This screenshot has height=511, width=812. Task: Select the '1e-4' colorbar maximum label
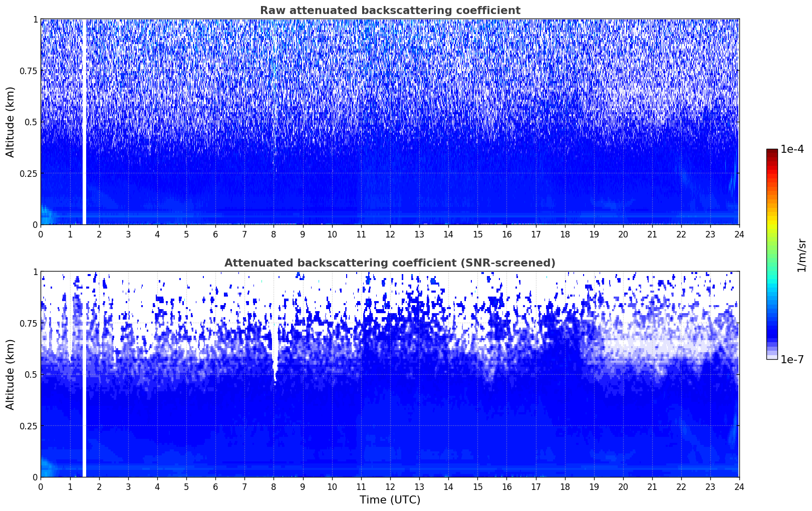point(792,149)
